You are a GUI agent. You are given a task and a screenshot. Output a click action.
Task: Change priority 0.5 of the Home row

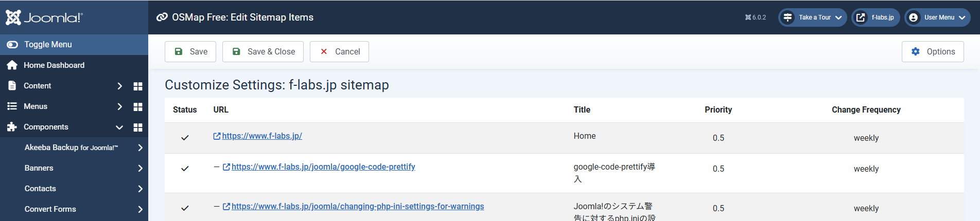(718, 138)
